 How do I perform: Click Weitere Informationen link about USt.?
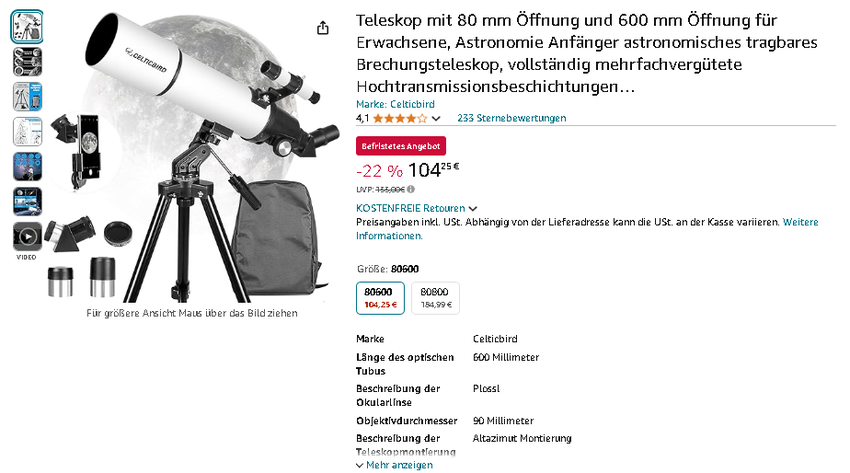587,229
